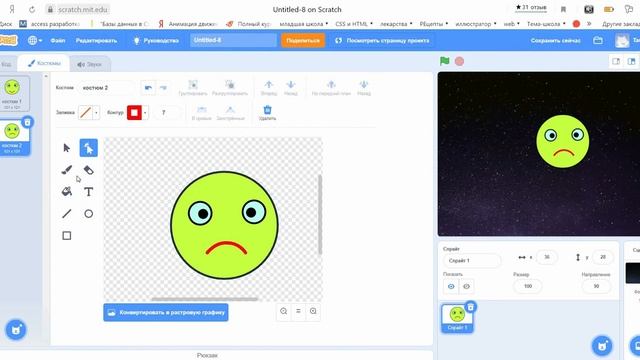Click the green flag to run
The image size is (640, 360).
click(444, 61)
